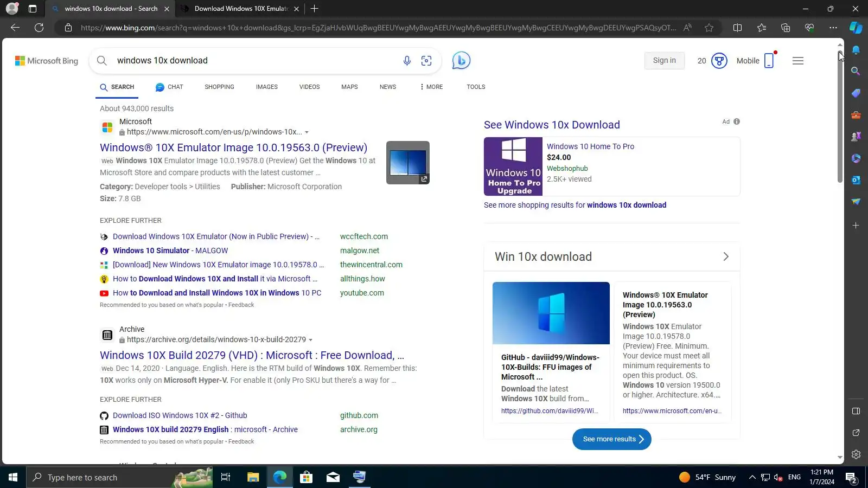The width and height of the screenshot is (868, 488).
Task: Open Windows Start menu
Action: pyautogui.click(x=13, y=477)
